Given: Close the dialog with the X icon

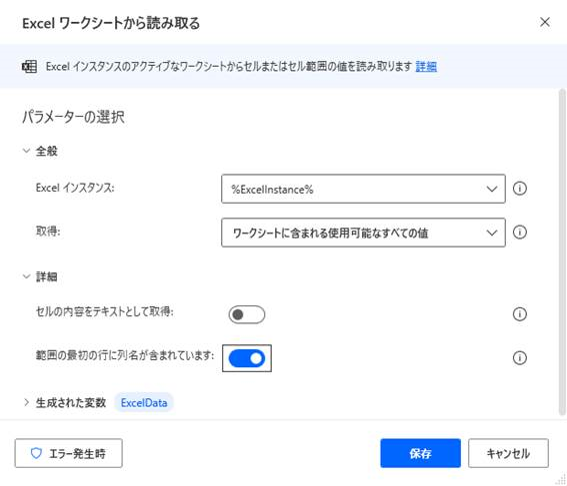Looking at the screenshot, I should 545,22.
